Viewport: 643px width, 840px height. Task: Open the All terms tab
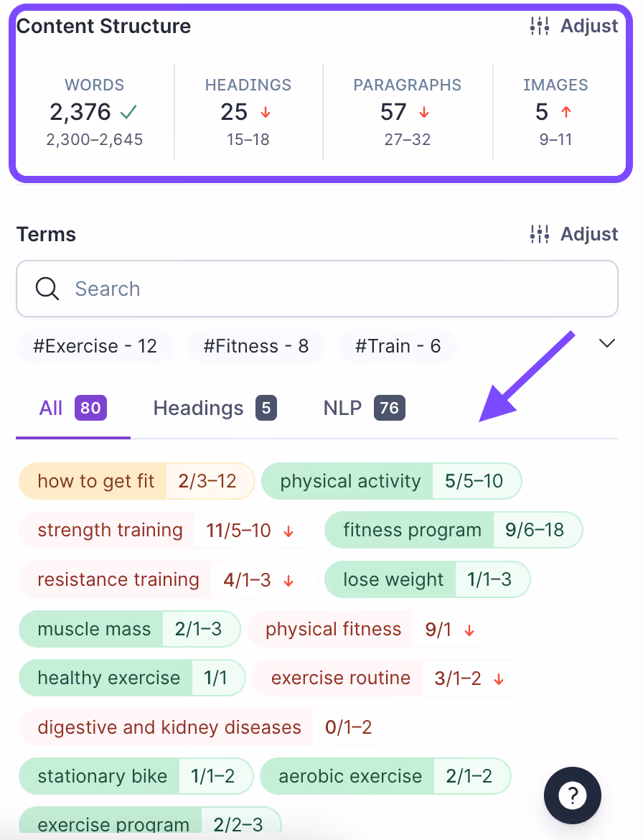72,409
